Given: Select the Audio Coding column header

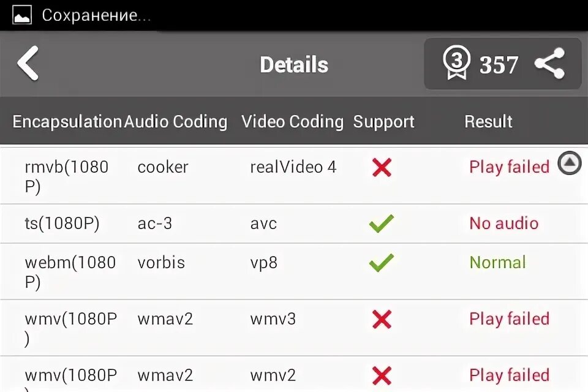Looking at the screenshot, I should pos(176,121).
